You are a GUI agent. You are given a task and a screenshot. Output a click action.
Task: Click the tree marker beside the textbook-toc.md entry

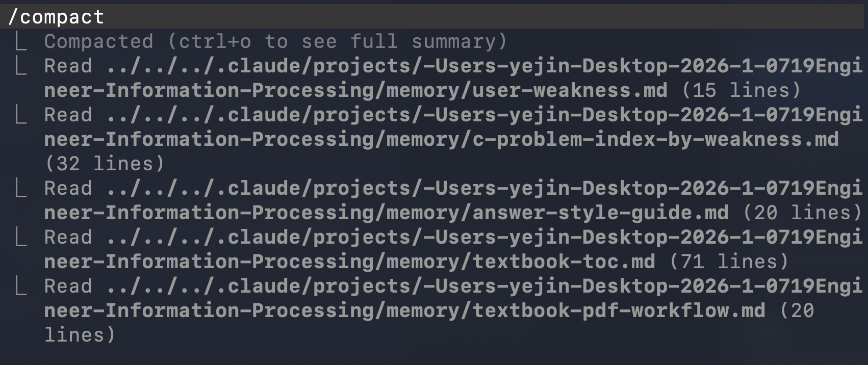pyautogui.click(x=21, y=237)
